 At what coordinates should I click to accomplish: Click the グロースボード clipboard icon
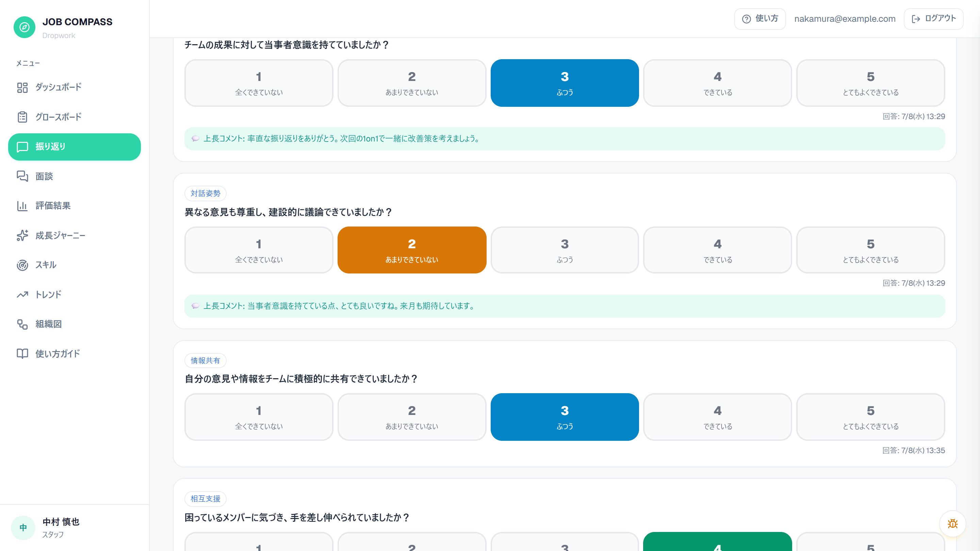pyautogui.click(x=22, y=117)
